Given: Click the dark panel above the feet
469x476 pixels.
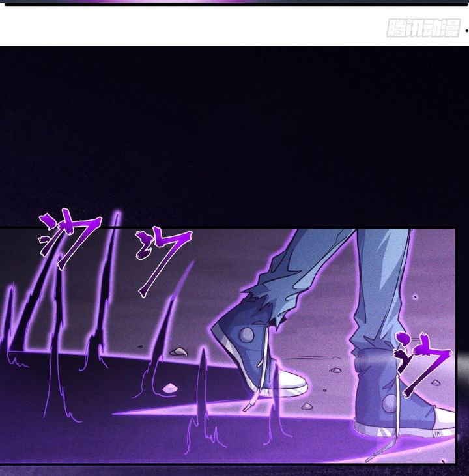Looking at the screenshot, I should click(x=234, y=136).
